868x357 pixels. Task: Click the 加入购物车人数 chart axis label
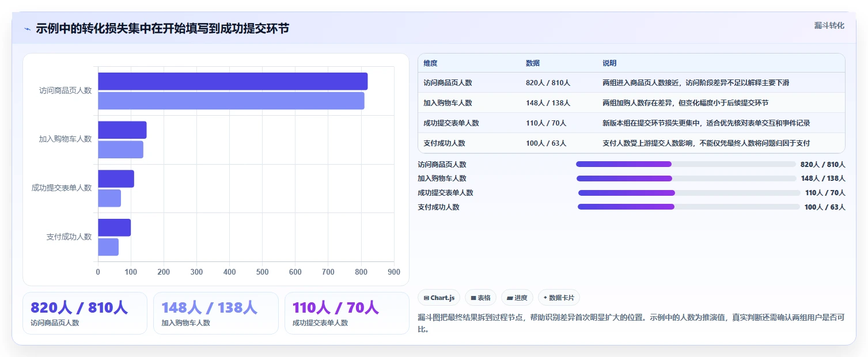(x=65, y=139)
